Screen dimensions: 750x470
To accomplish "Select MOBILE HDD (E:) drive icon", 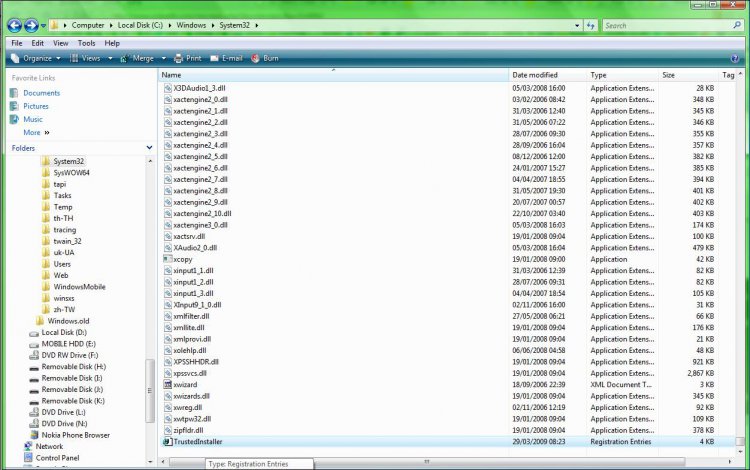I will tap(34, 344).
